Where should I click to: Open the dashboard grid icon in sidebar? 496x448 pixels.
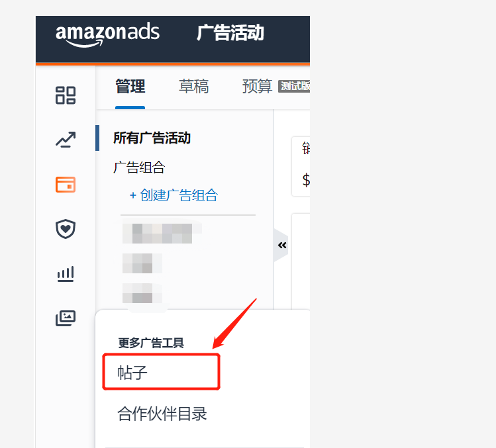[66, 95]
